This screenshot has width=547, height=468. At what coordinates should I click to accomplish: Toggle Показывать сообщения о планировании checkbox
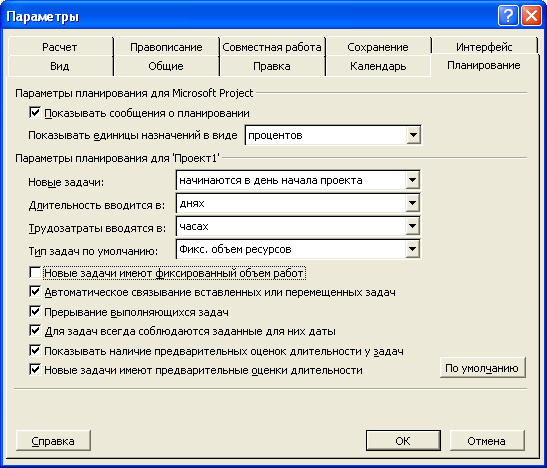[35, 113]
